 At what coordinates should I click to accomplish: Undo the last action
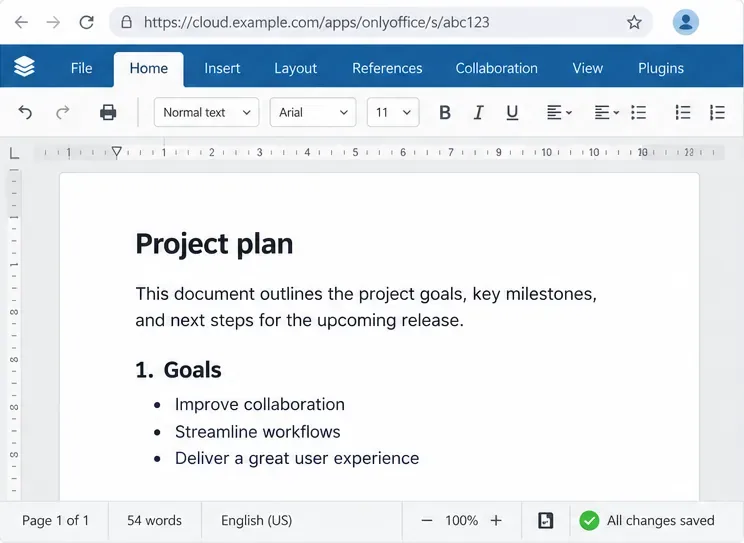[25, 112]
